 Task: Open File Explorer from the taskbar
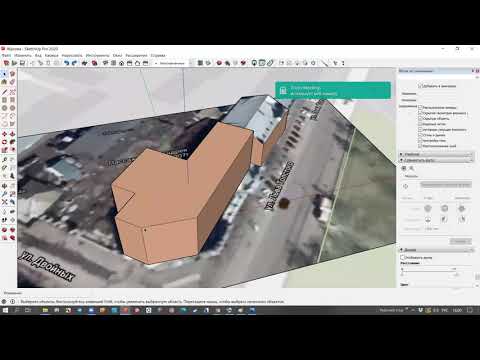[45, 310]
